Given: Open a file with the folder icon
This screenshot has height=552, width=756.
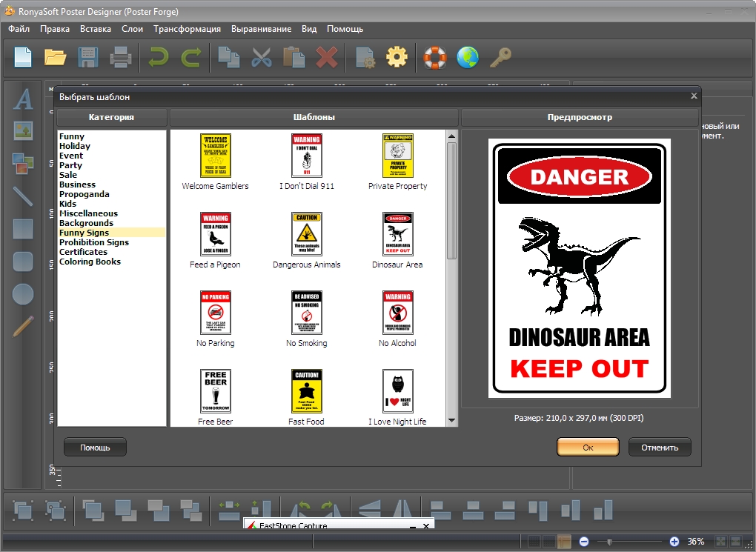Looking at the screenshot, I should click(56, 57).
